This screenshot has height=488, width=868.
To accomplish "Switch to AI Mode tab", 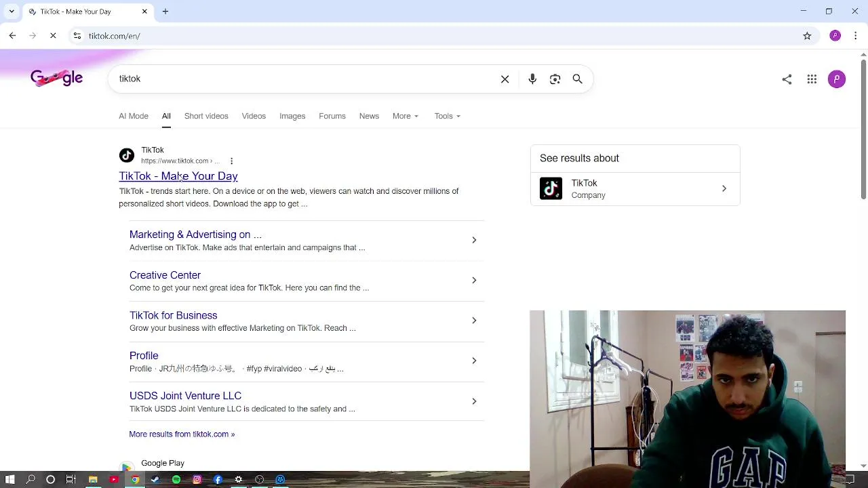I will 134,116.
